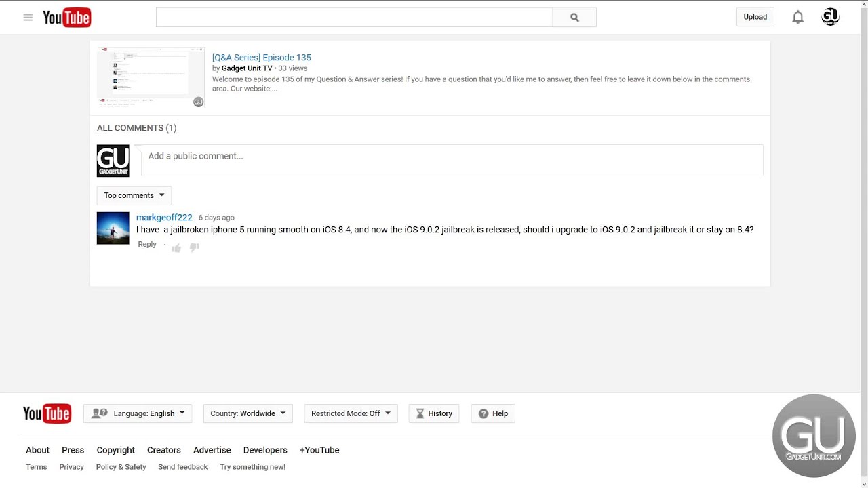Open the Q&A Series Episode 135 video thumbnail
Image resolution: width=868 pixels, height=488 pixels.
[151, 77]
